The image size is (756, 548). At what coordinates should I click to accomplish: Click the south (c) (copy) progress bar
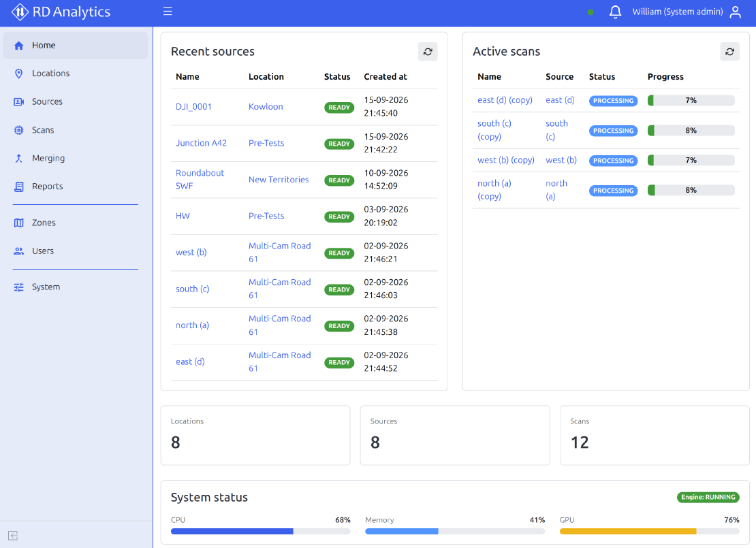(691, 131)
